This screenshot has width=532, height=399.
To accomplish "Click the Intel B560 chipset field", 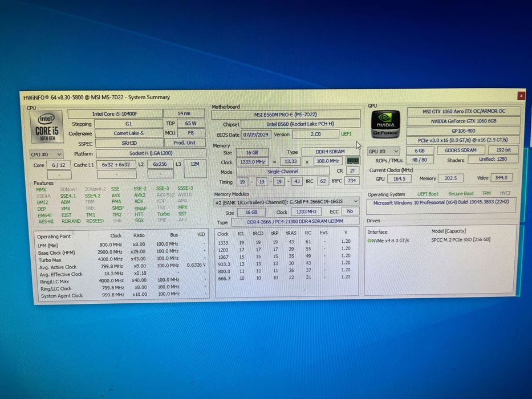I will (x=300, y=124).
